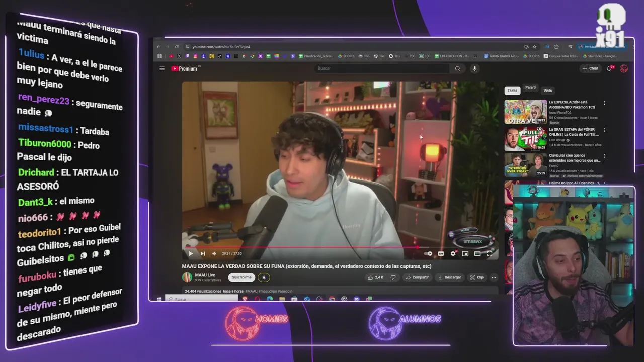Open the YouTube hamburger guide menu
This screenshot has height=362, width=644.
tap(162, 68)
